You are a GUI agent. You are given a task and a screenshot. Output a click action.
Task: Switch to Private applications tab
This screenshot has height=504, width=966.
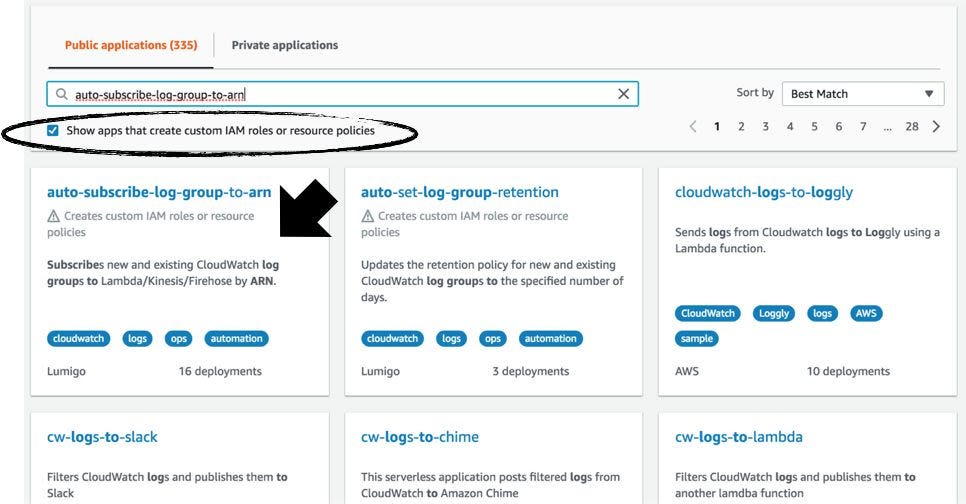[285, 45]
